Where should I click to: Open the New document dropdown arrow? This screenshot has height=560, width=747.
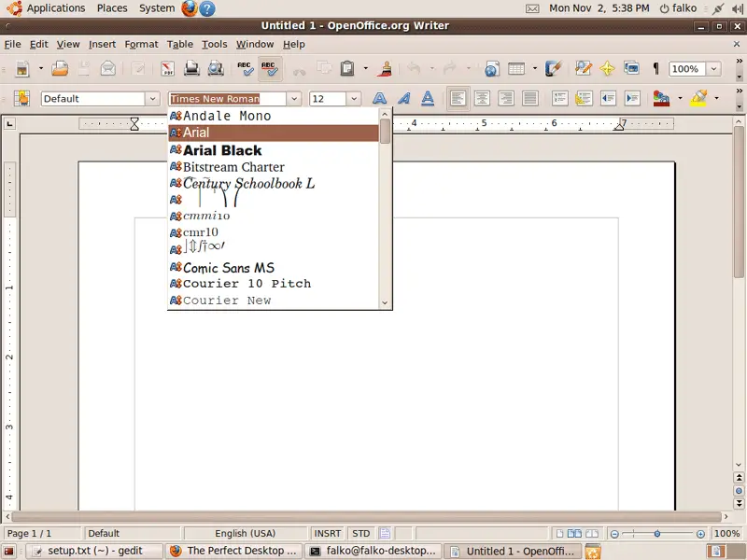[x=41, y=69]
